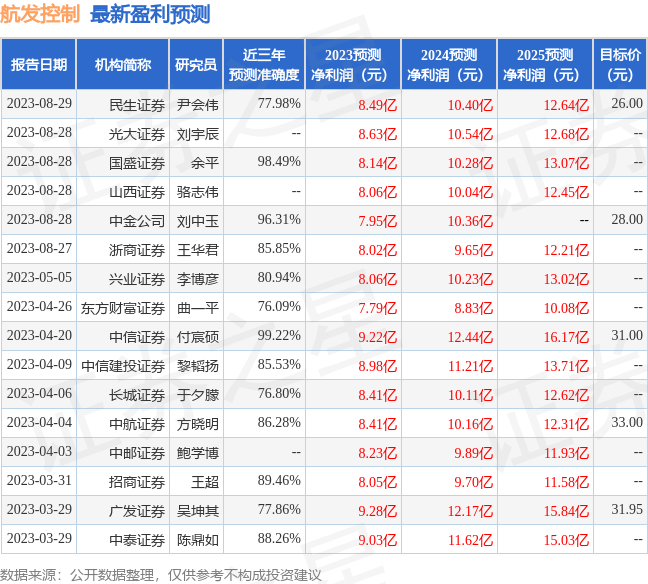648x584 pixels.
Task: Click the 目标价 column header
Action: (620, 64)
